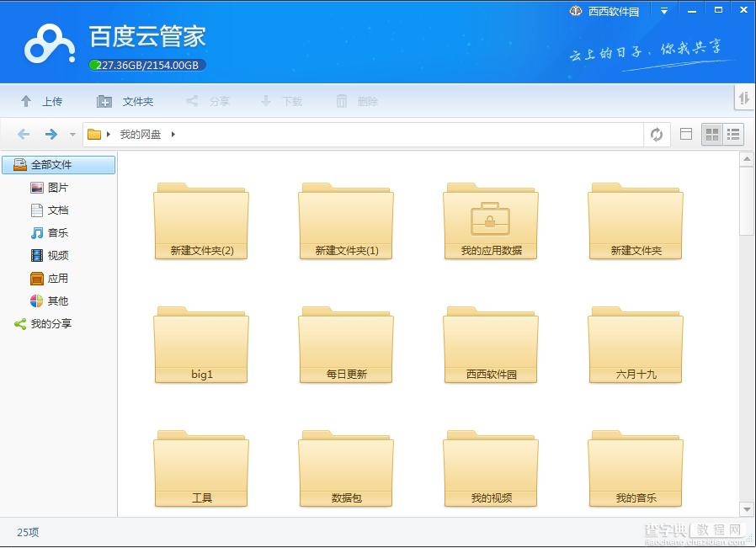Open navigation history dropdown arrow

pos(72,135)
